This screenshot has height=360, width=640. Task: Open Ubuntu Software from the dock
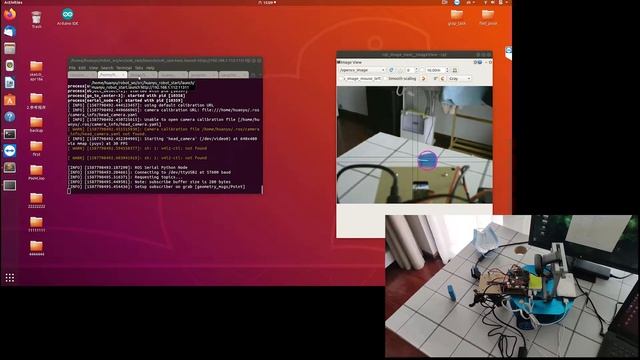[10, 100]
